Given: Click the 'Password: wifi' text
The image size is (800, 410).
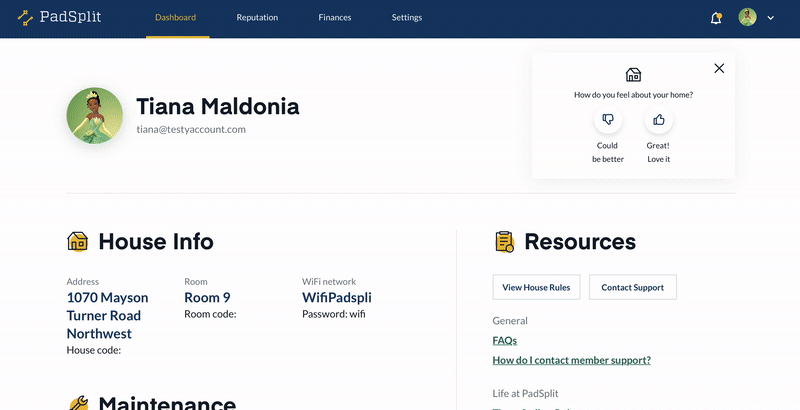Looking at the screenshot, I should [x=334, y=314].
